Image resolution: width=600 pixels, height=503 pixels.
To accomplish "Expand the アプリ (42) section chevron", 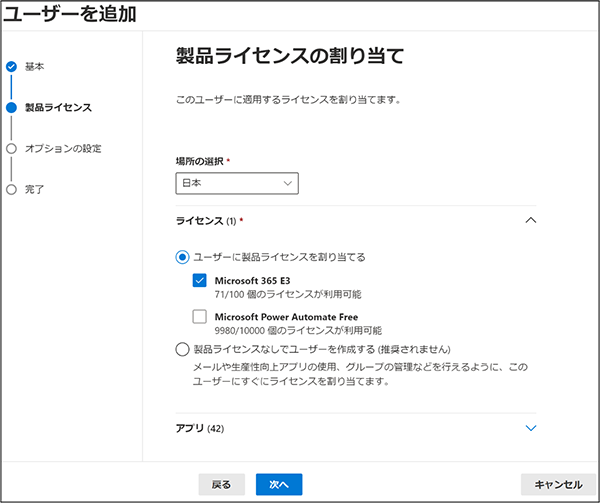I will (x=531, y=428).
